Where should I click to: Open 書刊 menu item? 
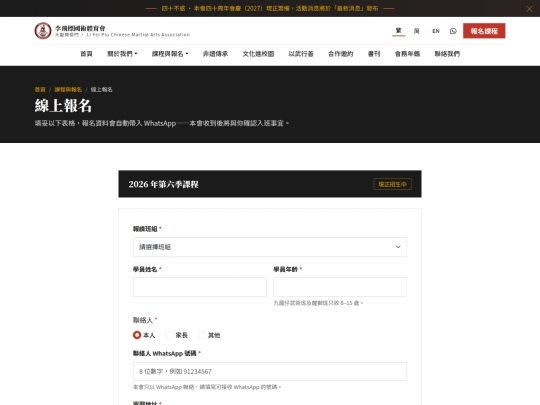tap(374, 54)
